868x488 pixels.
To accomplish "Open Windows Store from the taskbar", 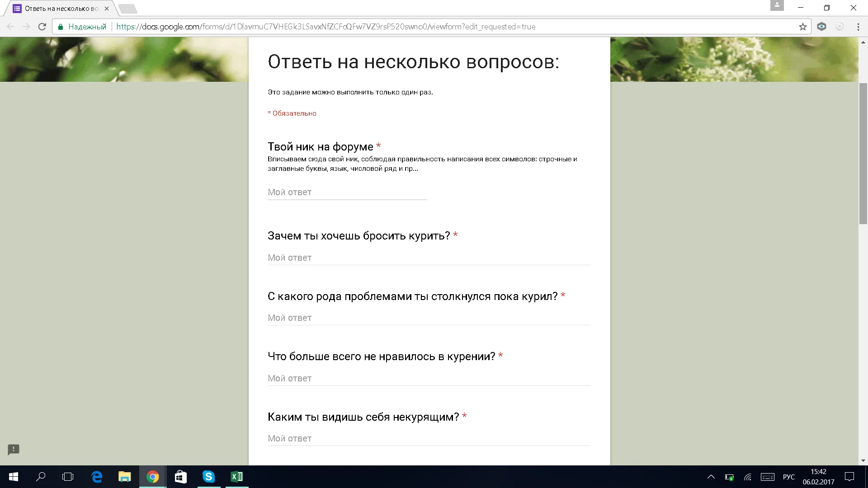I will point(180,477).
